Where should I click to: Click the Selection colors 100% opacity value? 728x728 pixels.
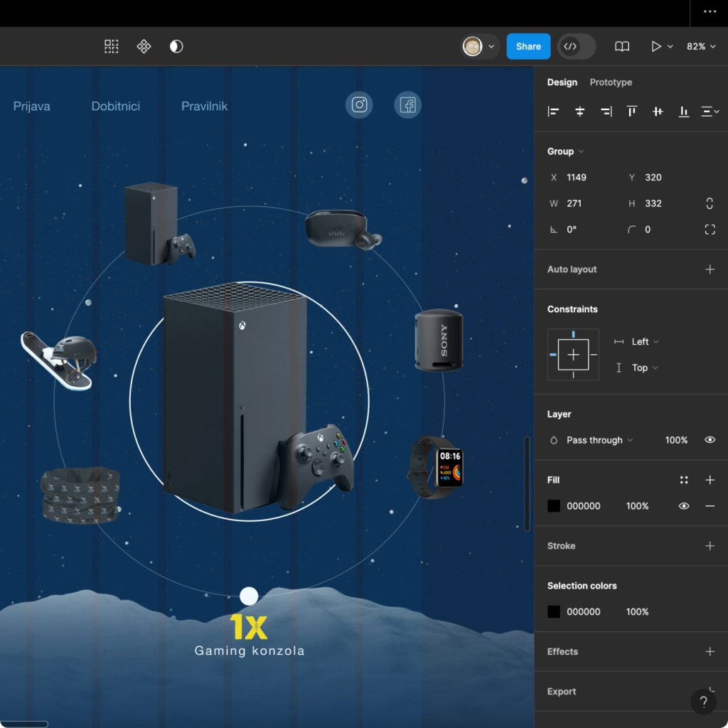tap(637, 612)
